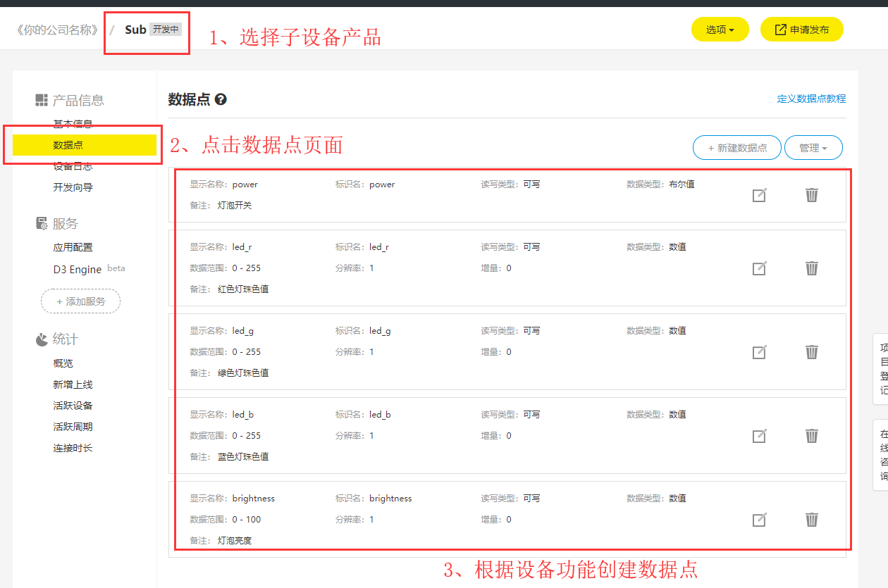Open the 管理 dropdown

pyautogui.click(x=813, y=147)
